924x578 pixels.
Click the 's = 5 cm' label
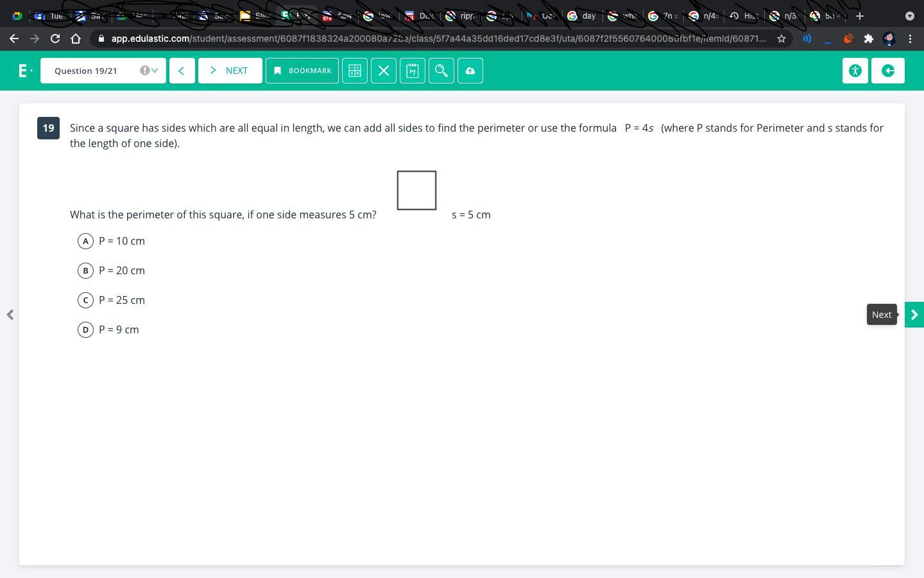coord(471,215)
